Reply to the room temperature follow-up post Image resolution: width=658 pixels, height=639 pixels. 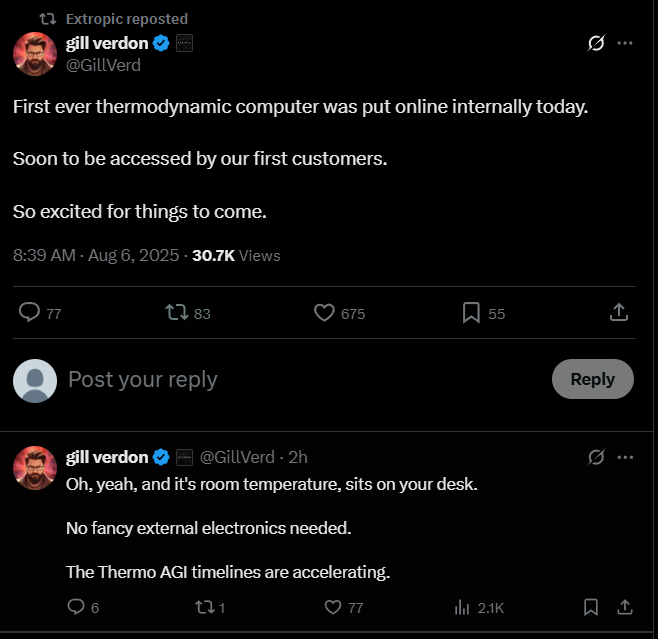pyautogui.click(x=76, y=607)
